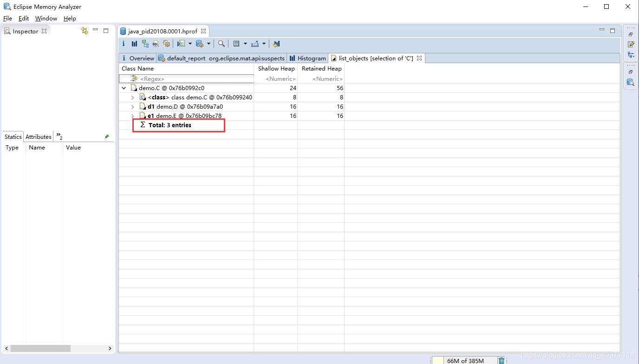Collapse the demo.C @ 0x76b0992c0 node
639x364 pixels.
[124, 88]
